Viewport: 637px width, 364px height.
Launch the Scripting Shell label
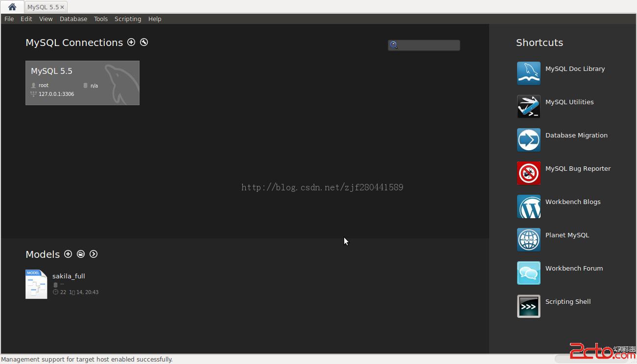[568, 301]
